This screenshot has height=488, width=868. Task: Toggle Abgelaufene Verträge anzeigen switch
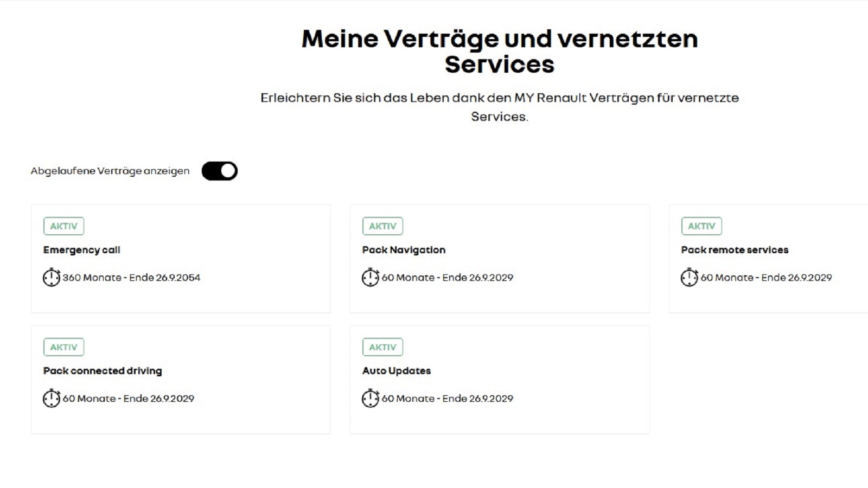coord(220,171)
